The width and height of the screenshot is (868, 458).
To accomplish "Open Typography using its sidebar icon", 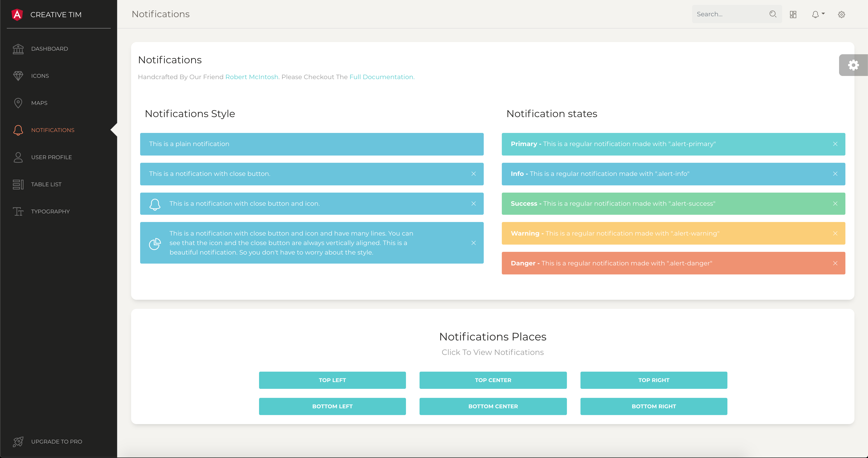I will tap(18, 211).
